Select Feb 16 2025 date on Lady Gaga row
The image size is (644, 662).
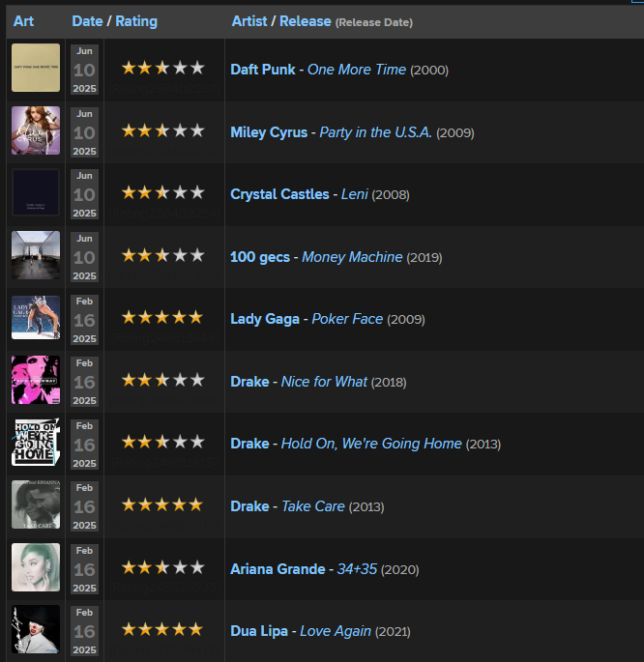84,320
